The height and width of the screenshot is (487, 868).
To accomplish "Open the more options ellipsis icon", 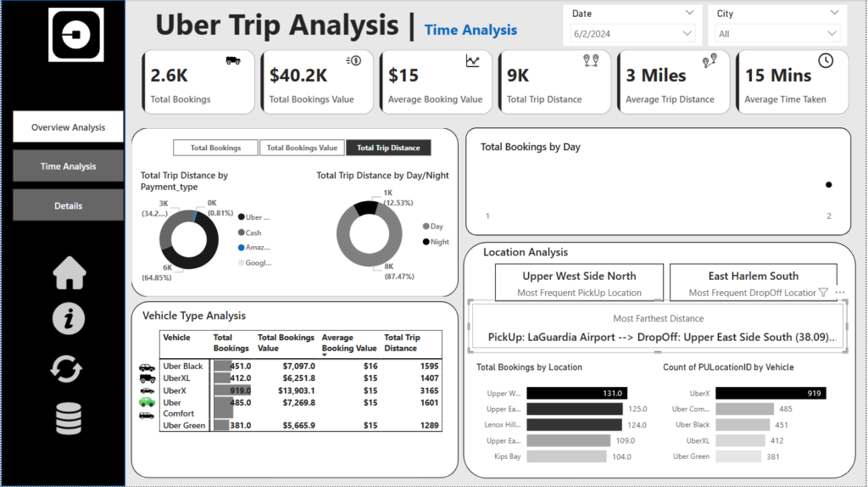I will click(x=840, y=292).
